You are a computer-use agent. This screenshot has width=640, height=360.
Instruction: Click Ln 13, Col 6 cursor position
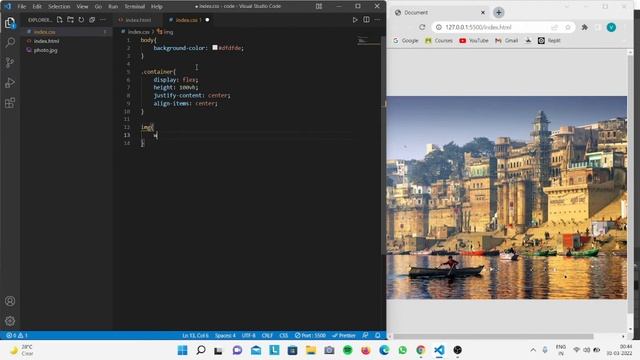[x=195, y=335]
